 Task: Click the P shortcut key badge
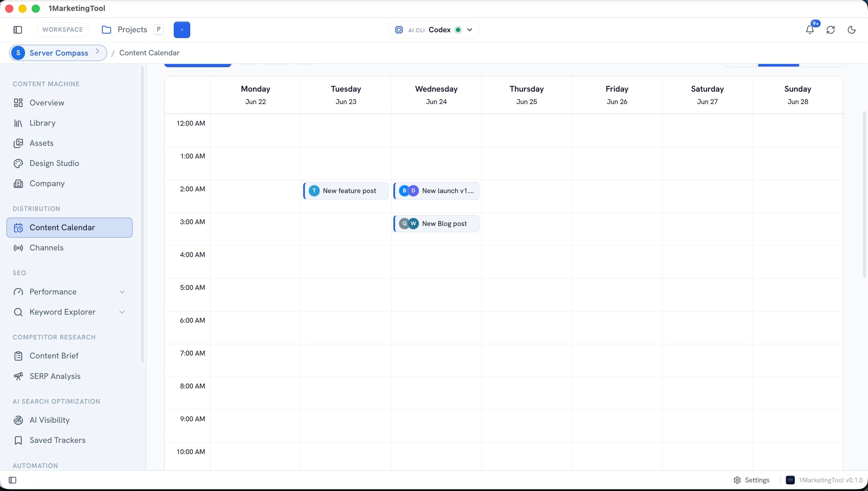pos(158,30)
